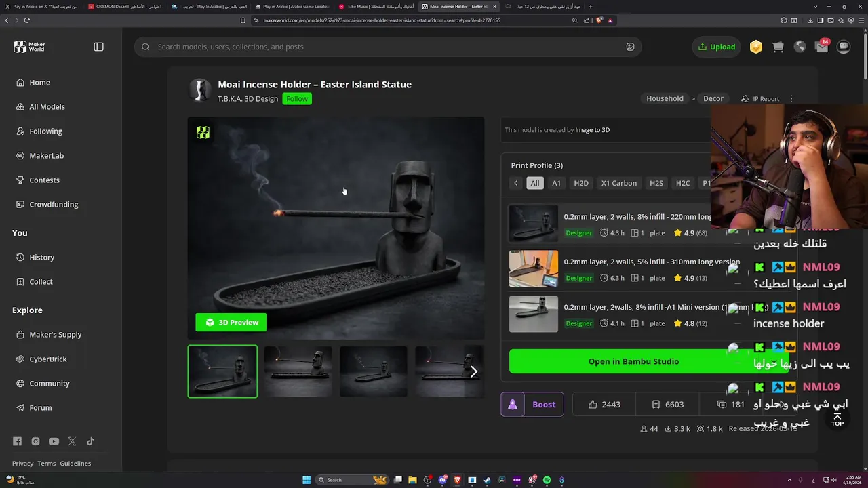The width and height of the screenshot is (868, 488).
Task: Click the like count 2443
Action: coord(604,405)
